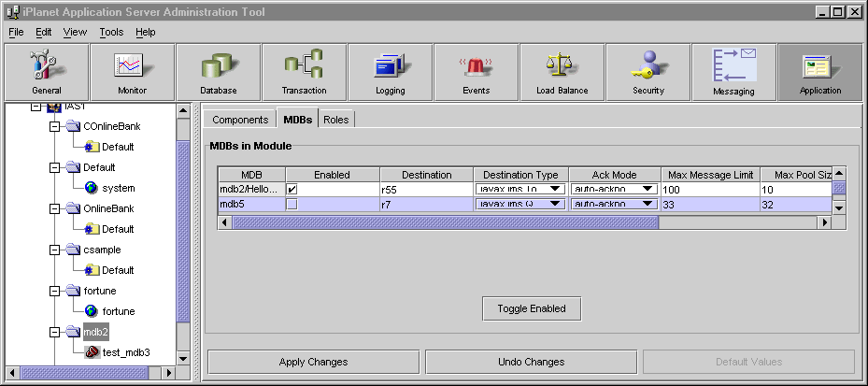The width and height of the screenshot is (868, 386).
Task: Select the OnlineBank folder icon
Action: (x=73, y=208)
